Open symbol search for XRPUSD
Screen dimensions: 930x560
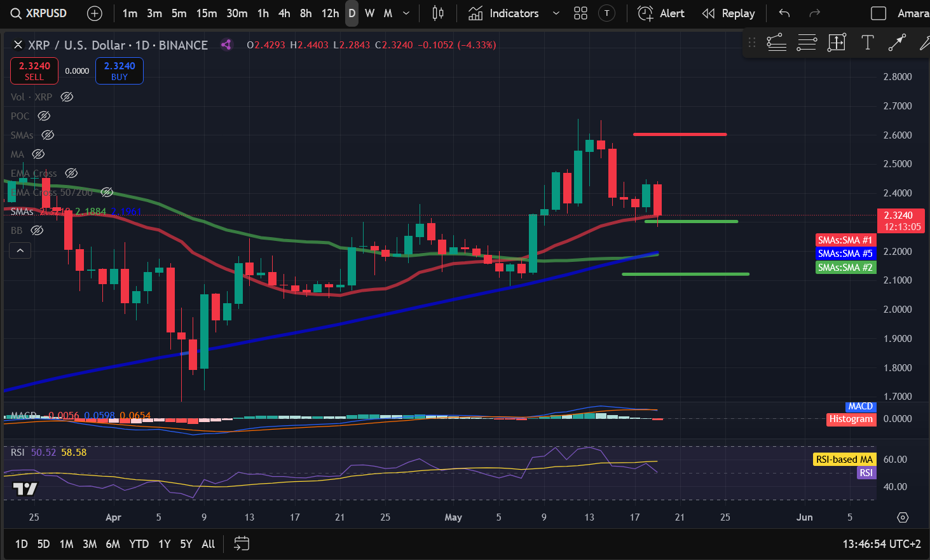[39, 13]
